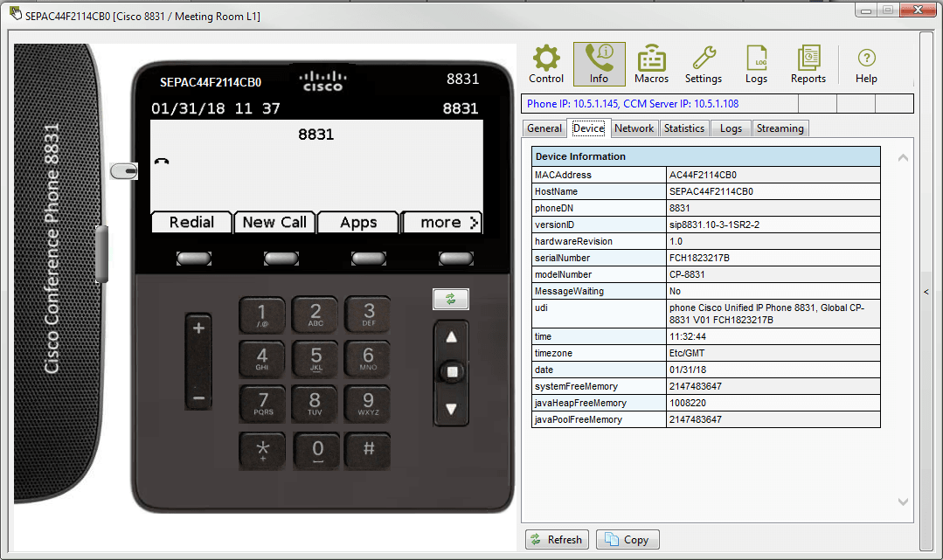Collapse the side panel with left chevron

[x=926, y=292]
